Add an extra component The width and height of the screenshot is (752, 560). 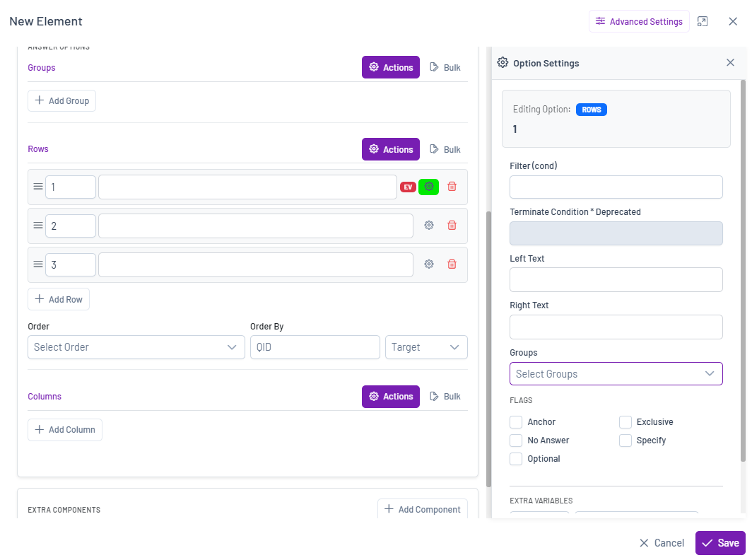pyautogui.click(x=423, y=509)
